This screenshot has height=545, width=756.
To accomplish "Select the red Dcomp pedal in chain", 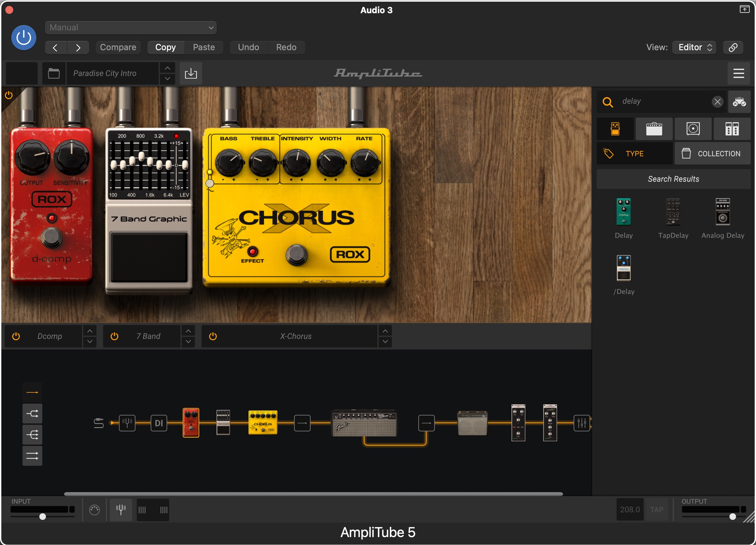I will tap(191, 423).
